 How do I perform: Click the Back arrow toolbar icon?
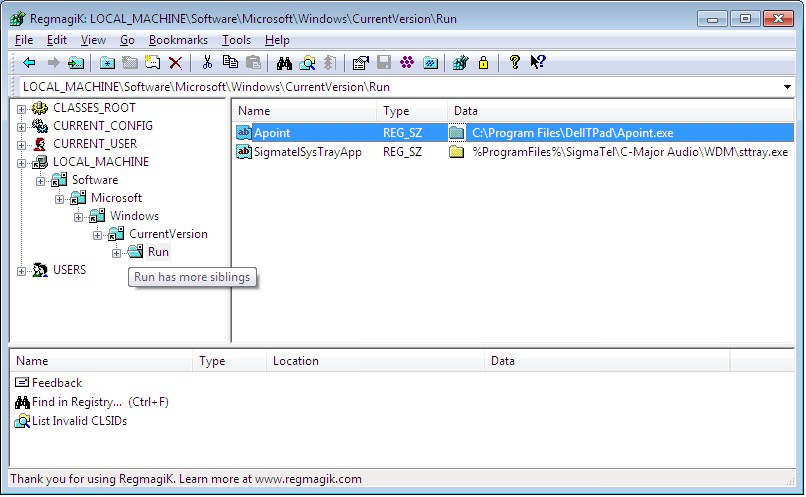pos(29,63)
